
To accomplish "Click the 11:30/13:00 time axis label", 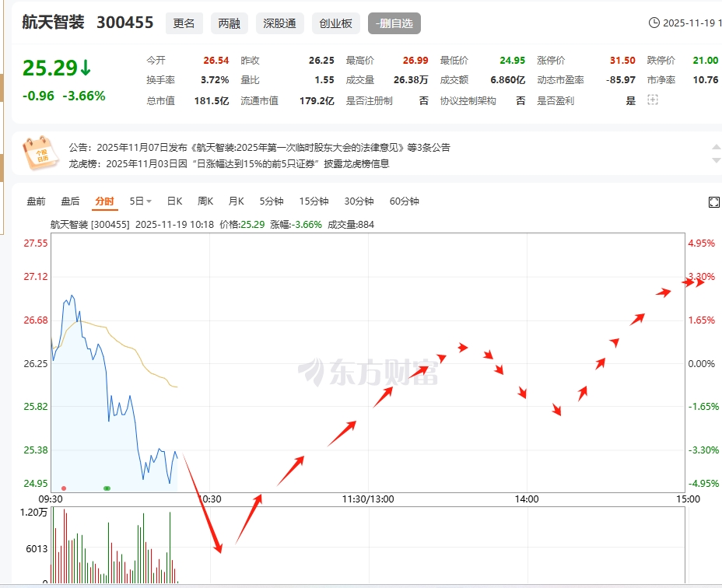I will (x=368, y=499).
